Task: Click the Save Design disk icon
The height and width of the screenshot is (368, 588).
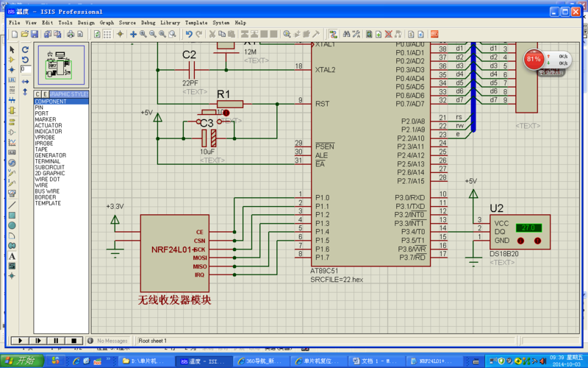Action: click(35, 34)
